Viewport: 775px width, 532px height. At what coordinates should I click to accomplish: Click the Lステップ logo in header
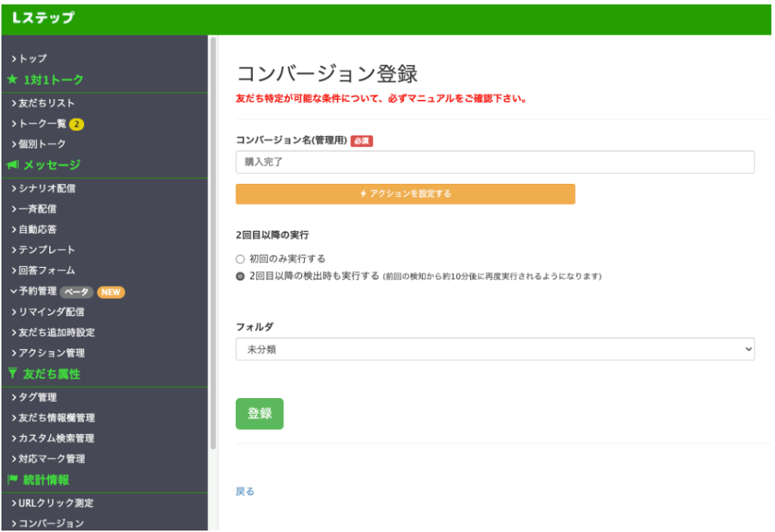pyautogui.click(x=43, y=18)
